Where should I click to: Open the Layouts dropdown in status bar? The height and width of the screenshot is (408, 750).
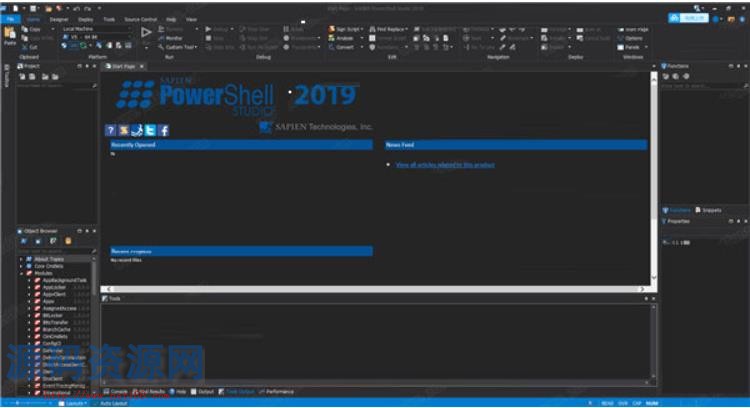(x=73, y=404)
